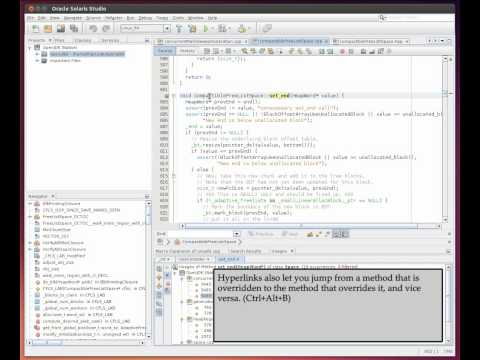Open the Refactor menu
Image resolution: width=480 pixels, height=360 pixels.
tap(114, 18)
